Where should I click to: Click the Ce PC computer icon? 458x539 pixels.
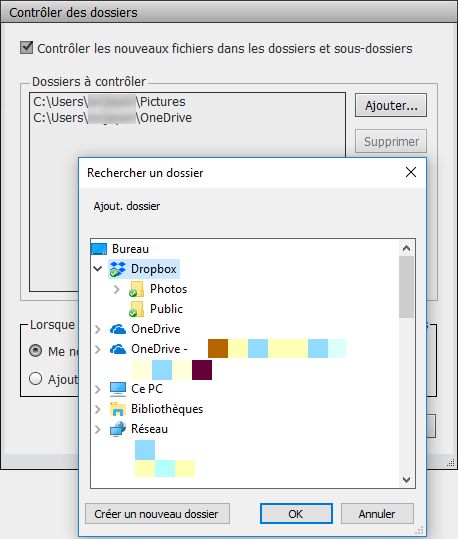click(x=118, y=389)
